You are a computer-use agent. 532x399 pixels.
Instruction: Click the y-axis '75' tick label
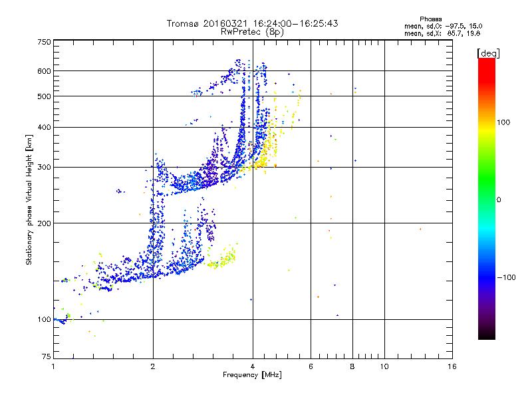tap(47, 356)
